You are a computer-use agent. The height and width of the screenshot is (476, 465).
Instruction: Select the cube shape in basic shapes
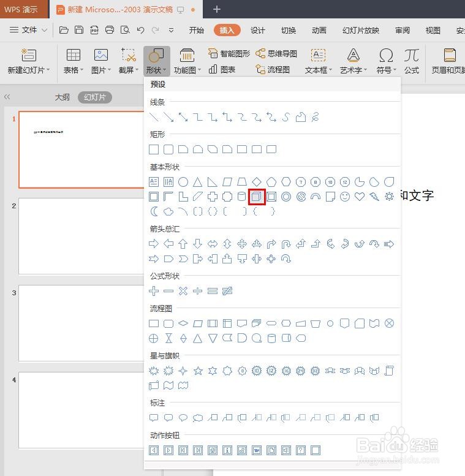coord(257,197)
